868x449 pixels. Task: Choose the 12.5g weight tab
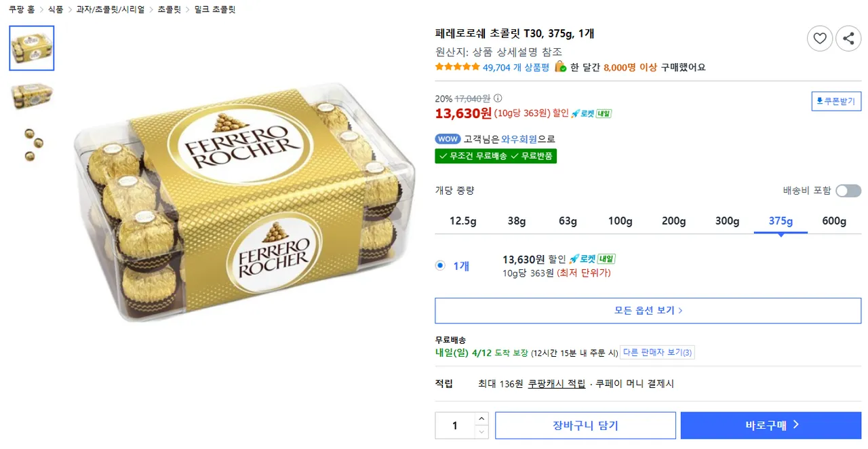[x=463, y=221]
